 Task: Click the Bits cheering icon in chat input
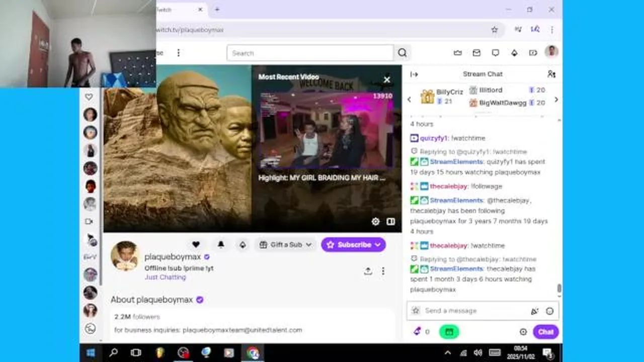(x=534, y=311)
